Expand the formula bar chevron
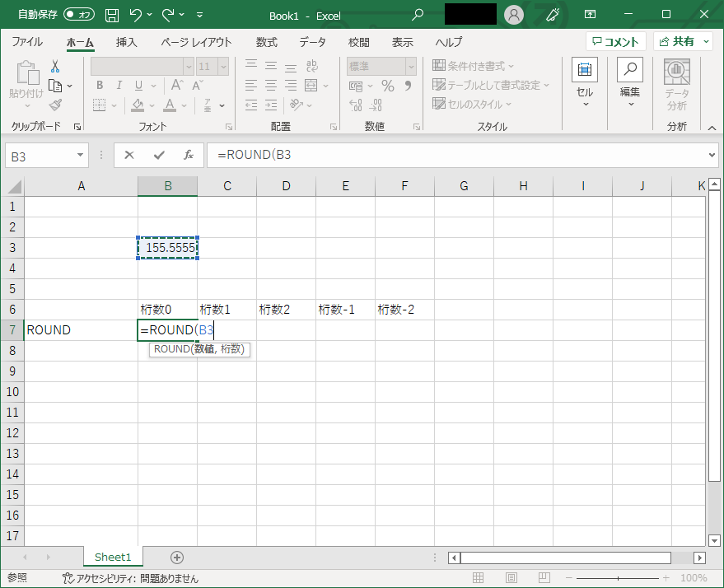The height and width of the screenshot is (588, 724). 712,155
